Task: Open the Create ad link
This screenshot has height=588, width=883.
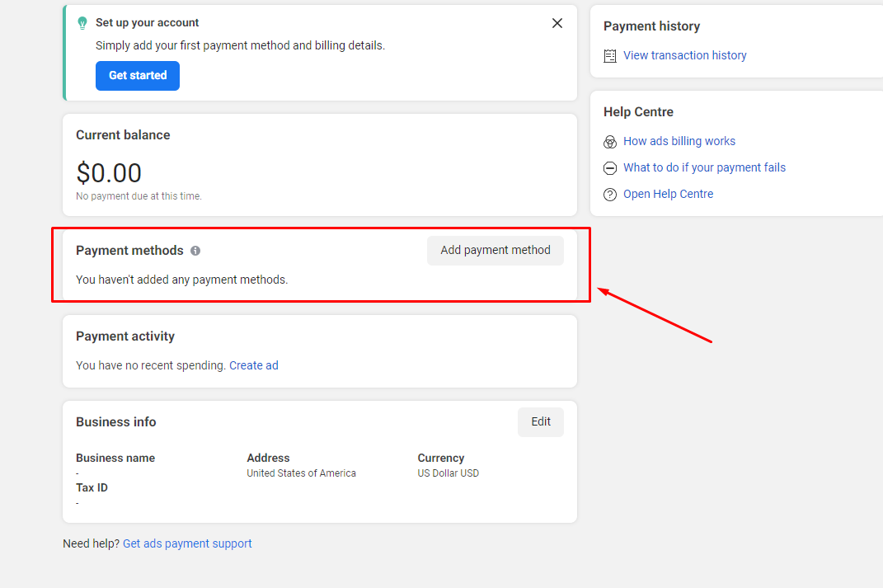Action: [254, 365]
